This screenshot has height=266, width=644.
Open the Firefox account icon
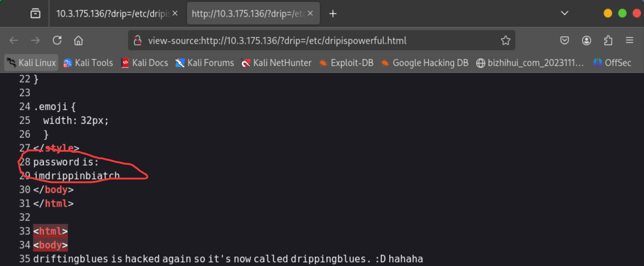[586, 40]
